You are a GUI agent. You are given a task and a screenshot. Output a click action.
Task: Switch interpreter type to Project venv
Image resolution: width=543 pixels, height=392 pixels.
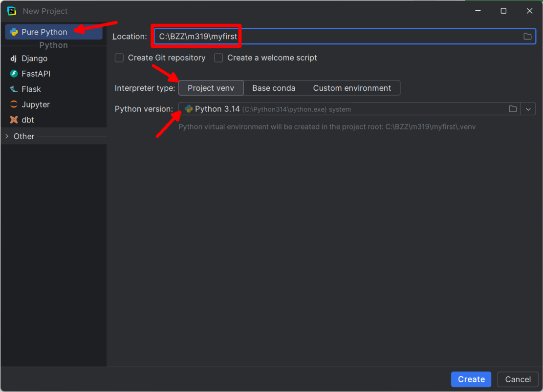coord(211,88)
